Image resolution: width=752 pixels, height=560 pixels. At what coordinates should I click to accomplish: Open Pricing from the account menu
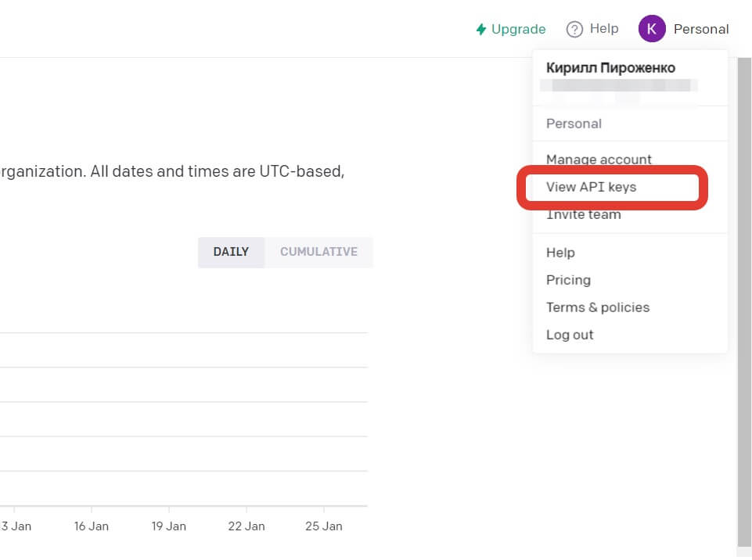568,280
